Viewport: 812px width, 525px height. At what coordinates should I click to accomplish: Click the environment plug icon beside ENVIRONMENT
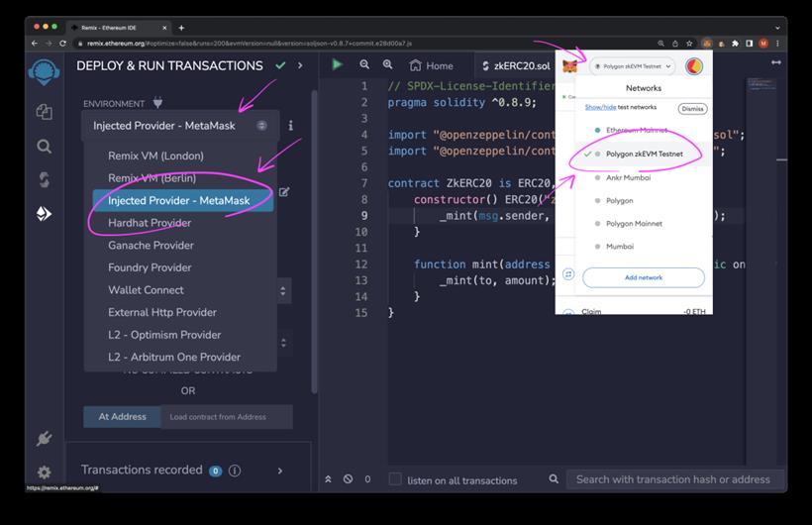pos(157,103)
